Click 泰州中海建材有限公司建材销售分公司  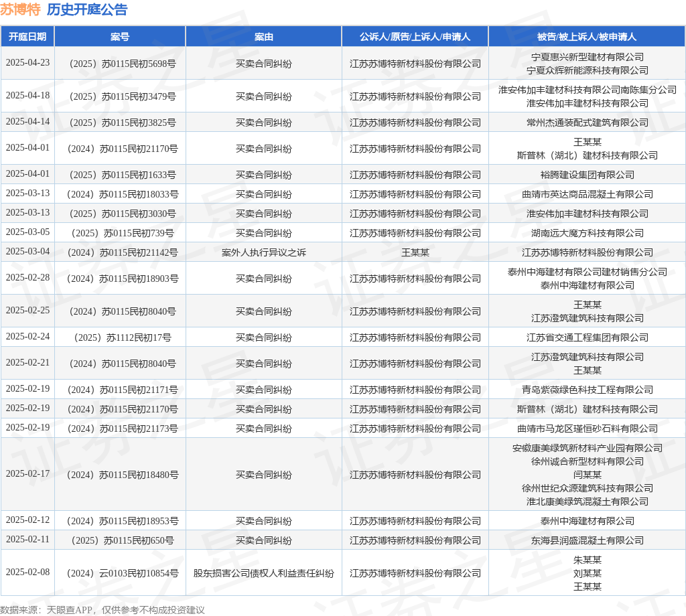pyautogui.click(x=587, y=272)
